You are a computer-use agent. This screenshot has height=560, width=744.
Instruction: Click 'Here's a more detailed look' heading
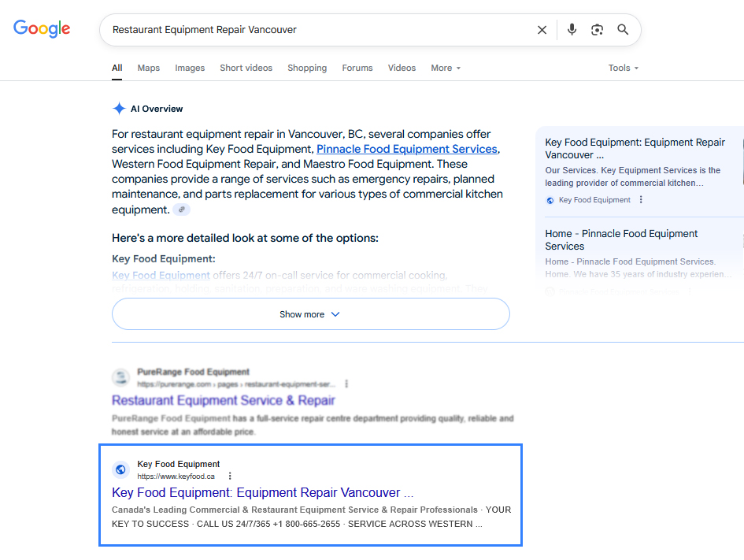(x=245, y=238)
